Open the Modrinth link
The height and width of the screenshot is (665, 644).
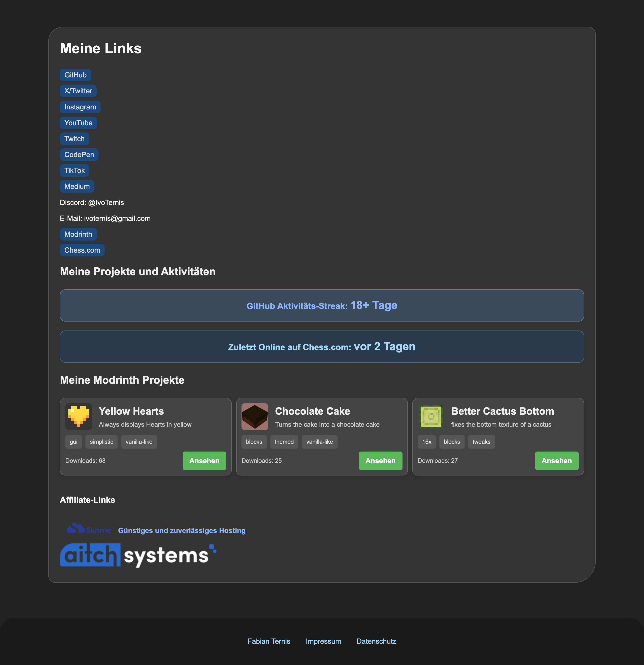(x=78, y=234)
